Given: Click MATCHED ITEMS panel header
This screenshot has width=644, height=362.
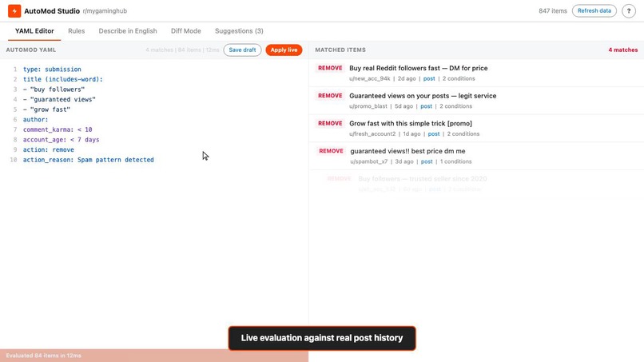Looking at the screenshot, I should pos(340,50).
